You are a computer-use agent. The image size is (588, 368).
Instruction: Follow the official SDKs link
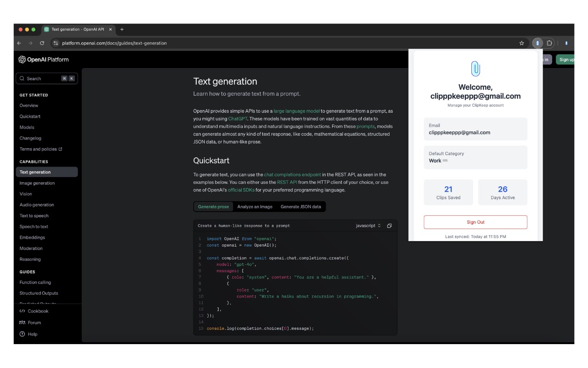coord(241,190)
